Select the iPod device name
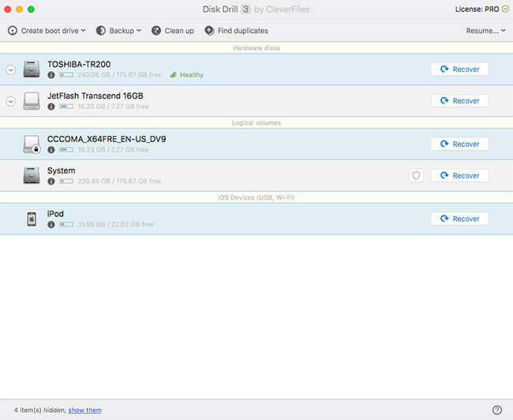The width and height of the screenshot is (513, 420). click(x=55, y=214)
